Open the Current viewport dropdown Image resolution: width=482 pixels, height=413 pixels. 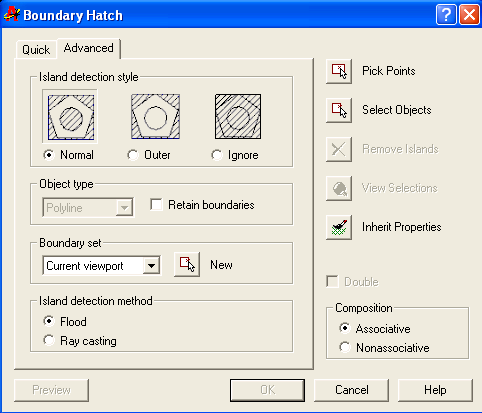[101, 266]
